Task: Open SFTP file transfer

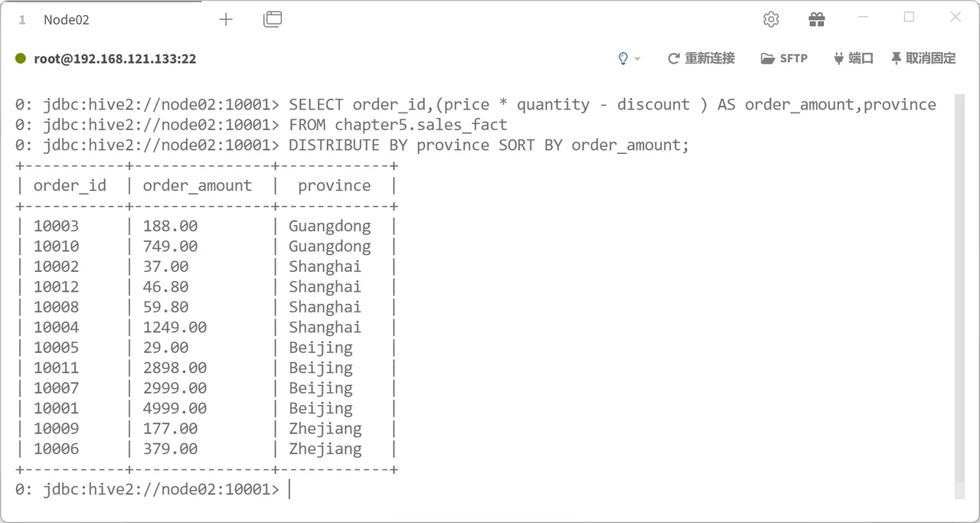Action: [784, 58]
